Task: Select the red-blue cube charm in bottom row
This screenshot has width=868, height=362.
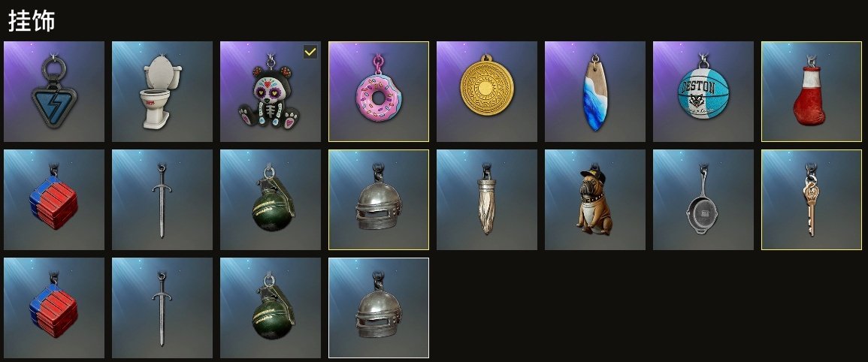Action: [53, 308]
